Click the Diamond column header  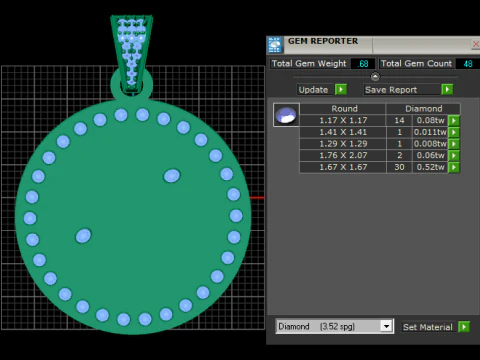(x=423, y=109)
